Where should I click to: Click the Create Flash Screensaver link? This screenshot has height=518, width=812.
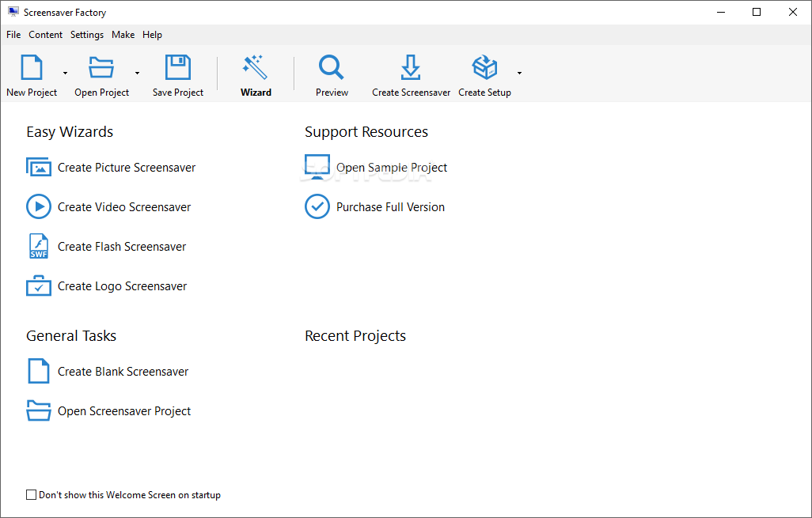click(122, 247)
